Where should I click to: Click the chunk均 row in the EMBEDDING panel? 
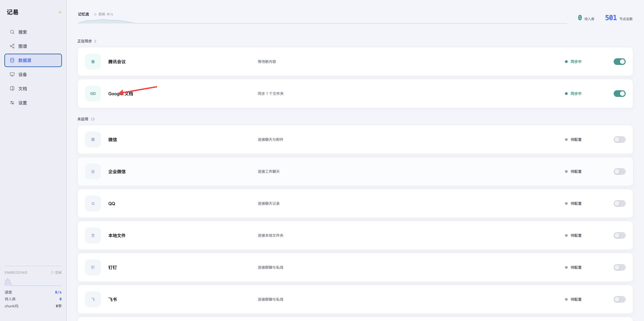click(33, 306)
